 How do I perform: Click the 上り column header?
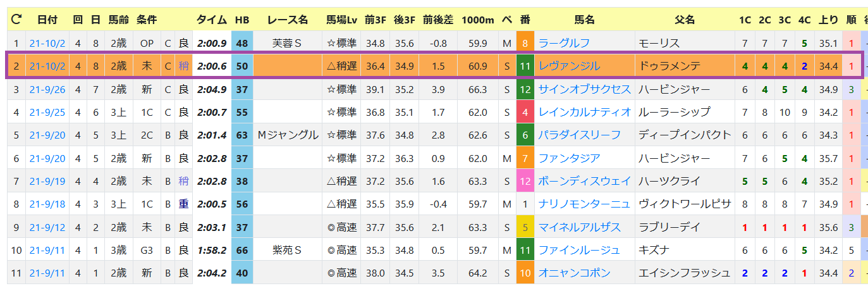coord(828,20)
